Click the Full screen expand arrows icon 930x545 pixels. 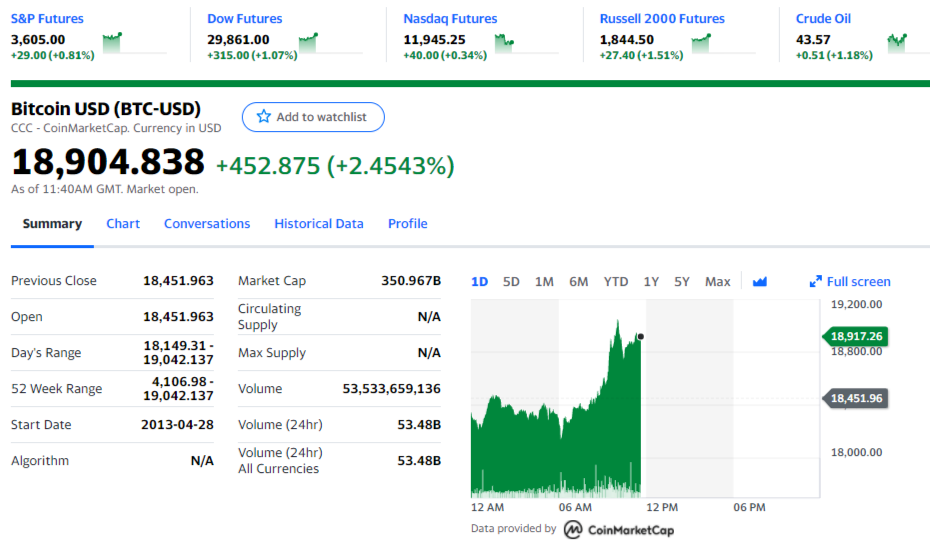(816, 282)
